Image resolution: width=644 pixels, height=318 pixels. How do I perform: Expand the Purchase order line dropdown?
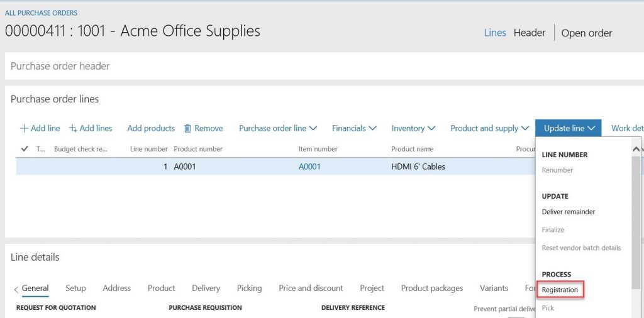(277, 128)
